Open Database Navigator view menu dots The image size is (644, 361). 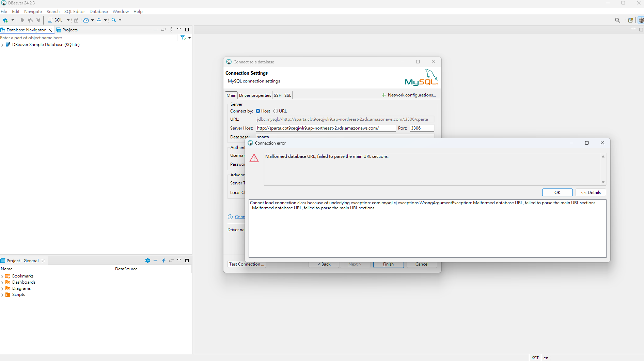pos(171,30)
